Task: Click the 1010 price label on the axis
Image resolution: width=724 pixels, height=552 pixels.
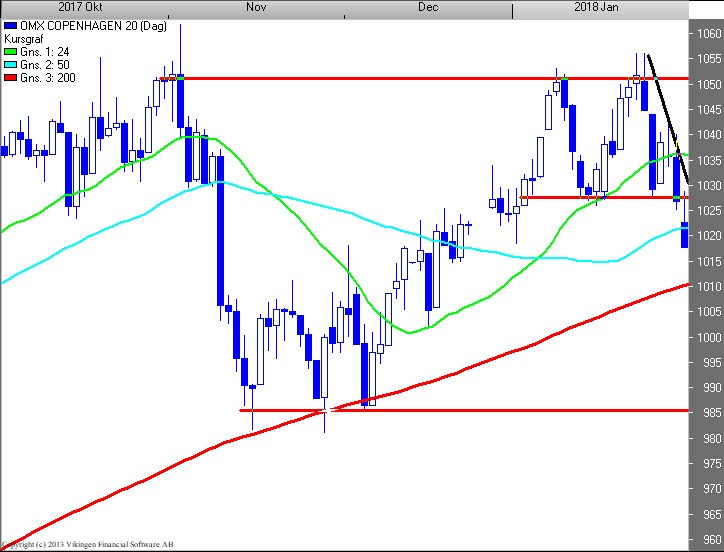Action: click(x=708, y=286)
